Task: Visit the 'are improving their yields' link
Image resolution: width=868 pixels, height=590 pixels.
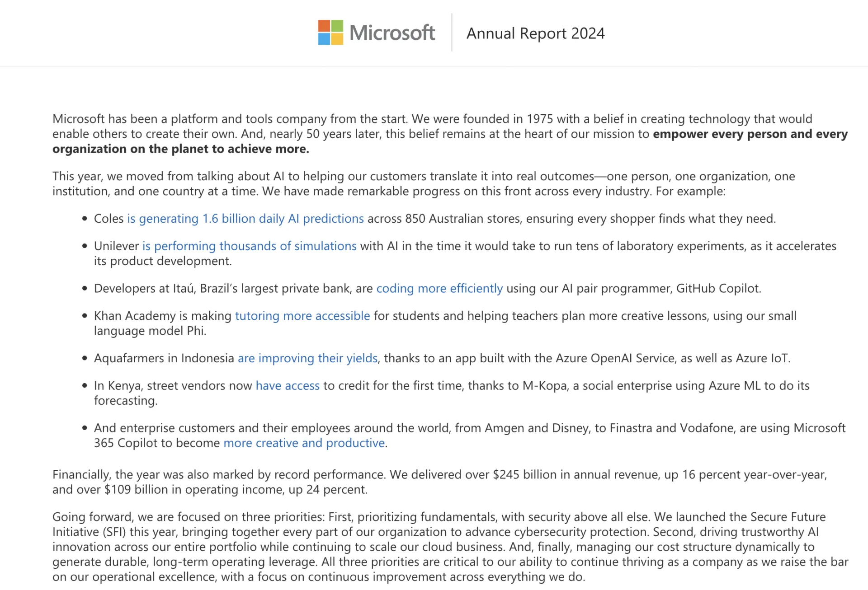Action: pyautogui.click(x=307, y=358)
